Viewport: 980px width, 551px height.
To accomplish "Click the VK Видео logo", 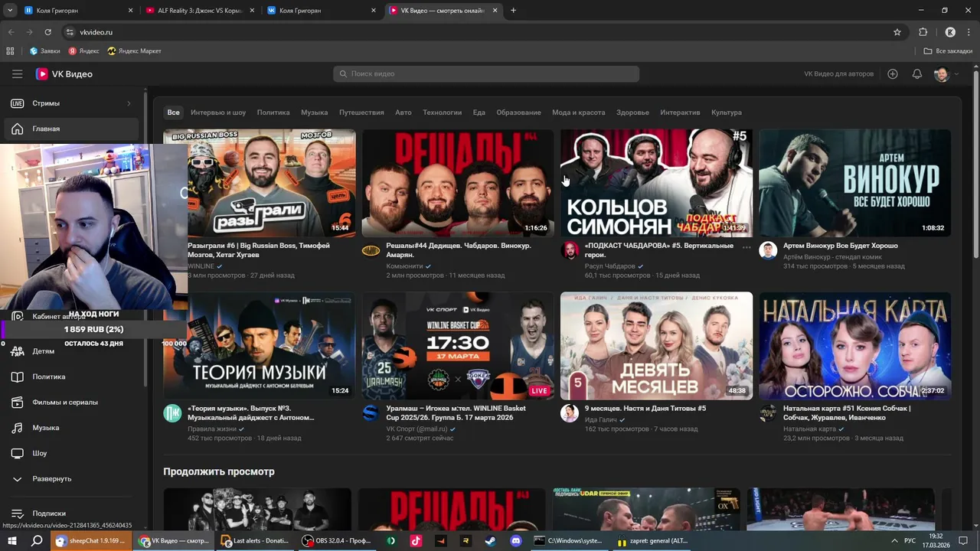I will pos(64,74).
